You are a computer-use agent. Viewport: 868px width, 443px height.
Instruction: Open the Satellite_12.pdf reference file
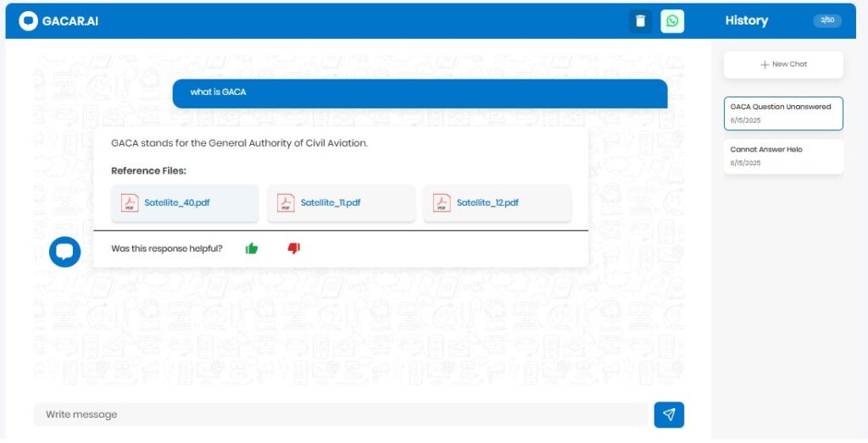[x=487, y=203]
